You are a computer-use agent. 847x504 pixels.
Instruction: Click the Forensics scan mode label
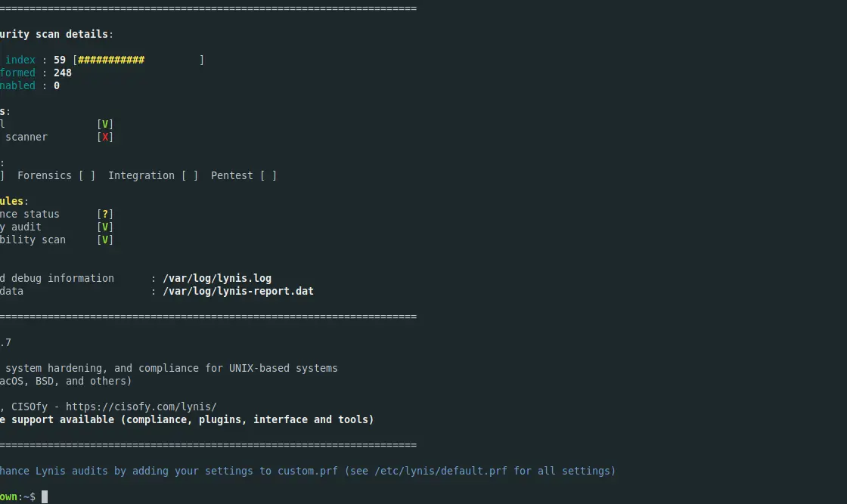coord(45,176)
